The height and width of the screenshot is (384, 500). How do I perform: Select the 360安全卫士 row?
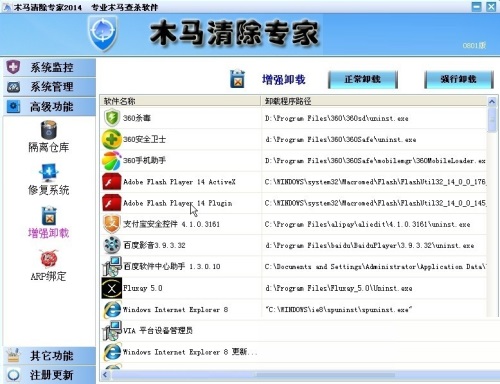point(293,139)
